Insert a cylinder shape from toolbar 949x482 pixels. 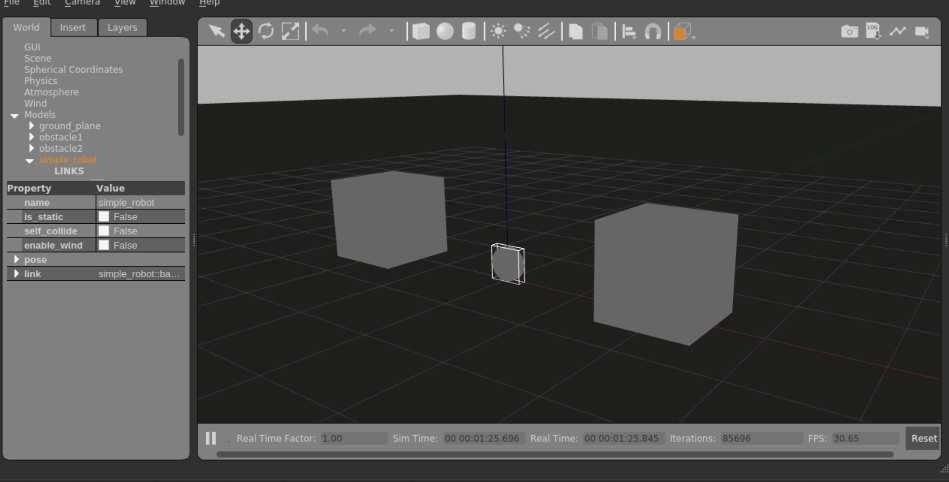click(x=469, y=31)
